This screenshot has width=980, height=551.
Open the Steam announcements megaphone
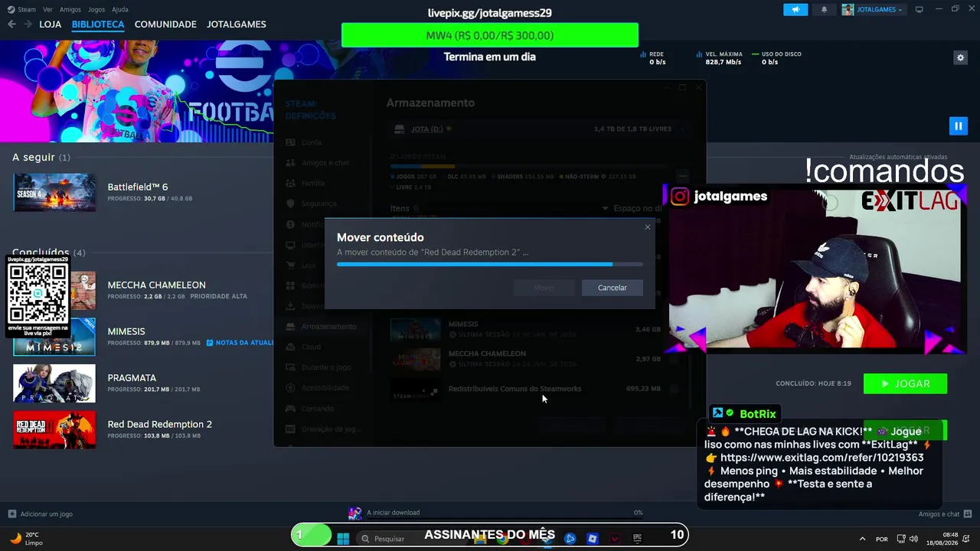click(x=795, y=9)
